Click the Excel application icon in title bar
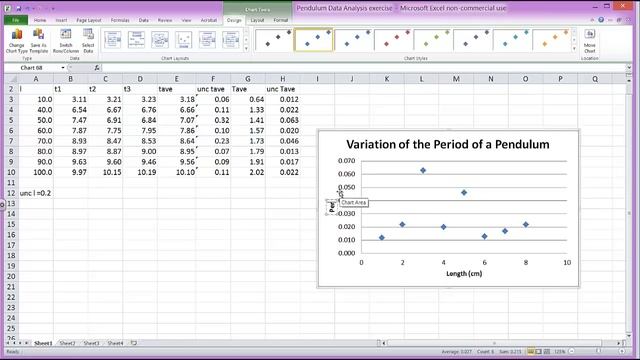640x360 pixels. coord(8,8)
